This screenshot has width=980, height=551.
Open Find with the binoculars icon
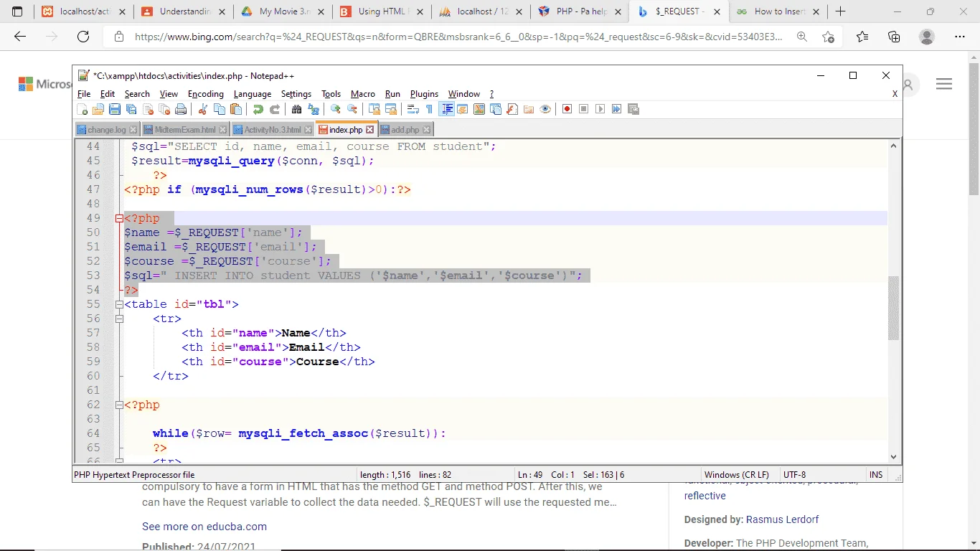click(296, 109)
